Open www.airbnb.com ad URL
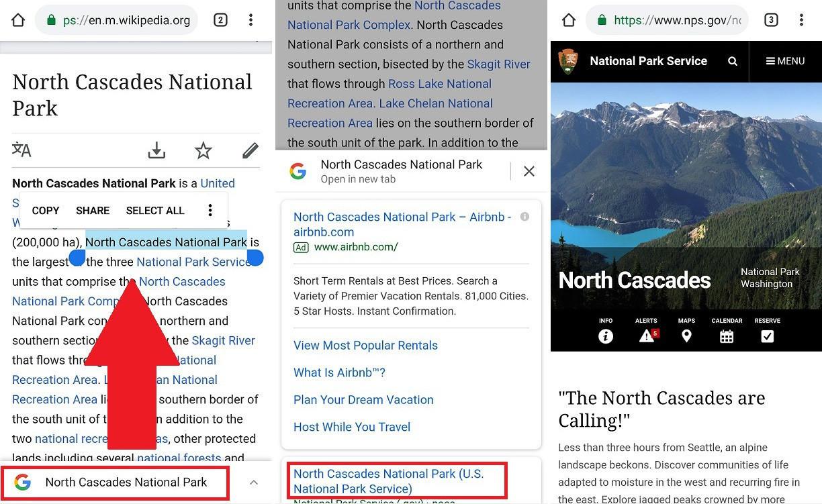 (x=356, y=247)
